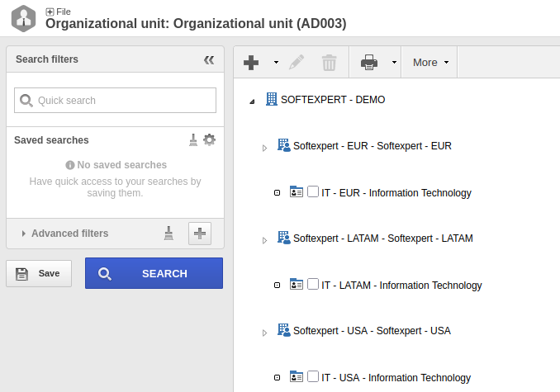The image size is (560, 392).
Task: Click the SEARCH magnifier icon
Action: [x=105, y=274]
